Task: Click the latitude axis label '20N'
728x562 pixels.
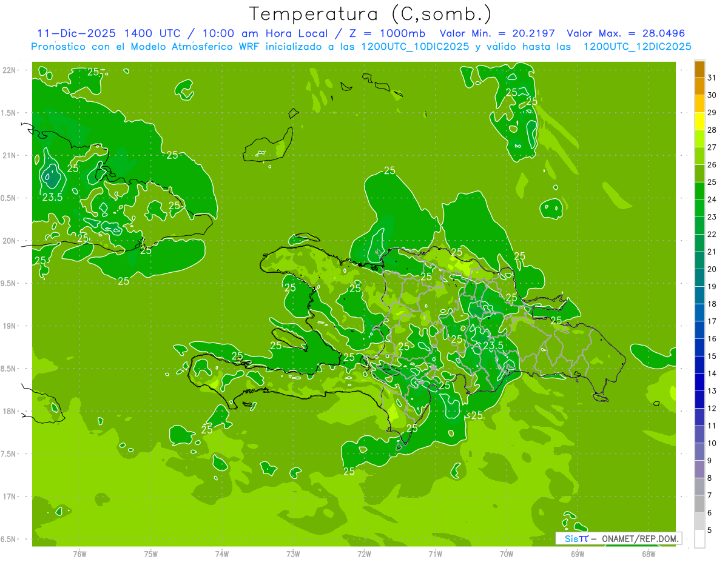Action: [x=9, y=241]
